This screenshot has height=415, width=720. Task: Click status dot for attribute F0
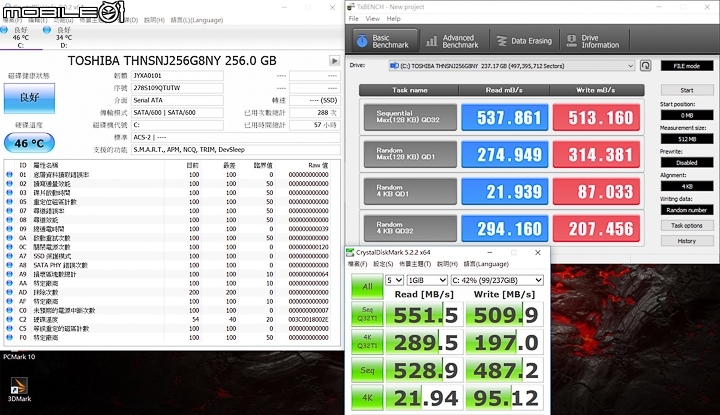tap(9, 337)
